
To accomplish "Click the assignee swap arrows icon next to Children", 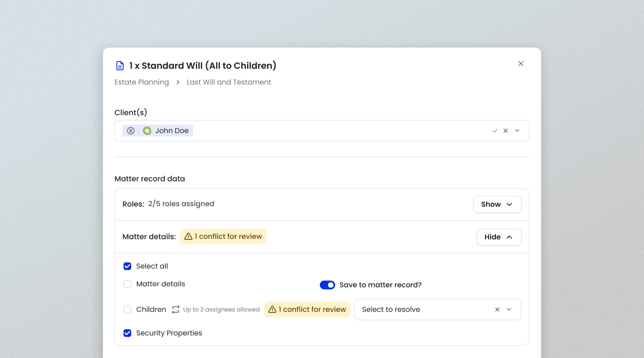I will [x=175, y=309].
